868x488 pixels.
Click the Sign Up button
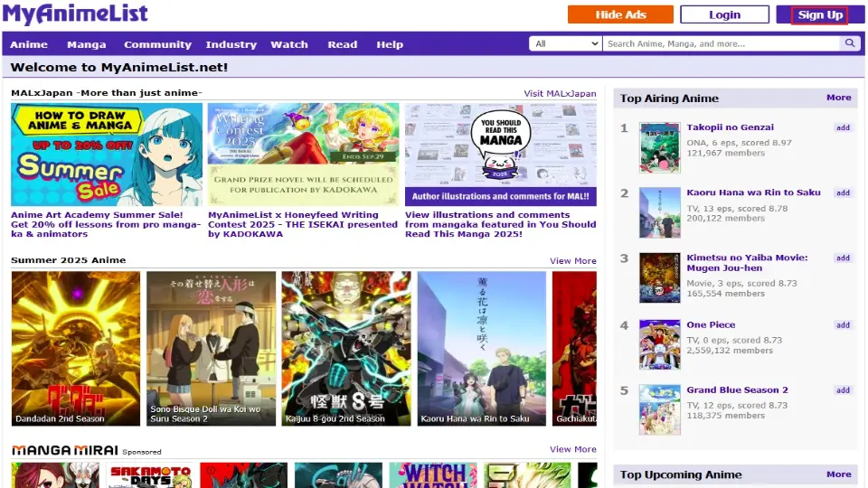(x=820, y=15)
